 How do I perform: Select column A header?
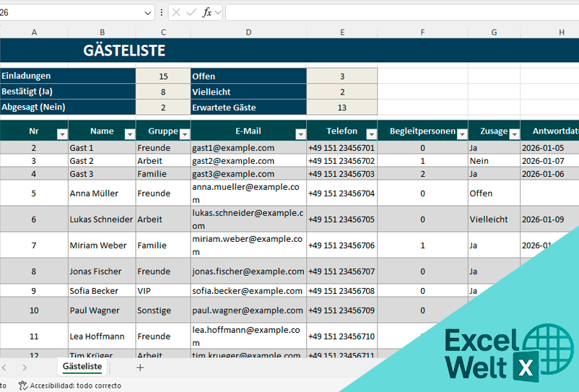click(34, 32)
